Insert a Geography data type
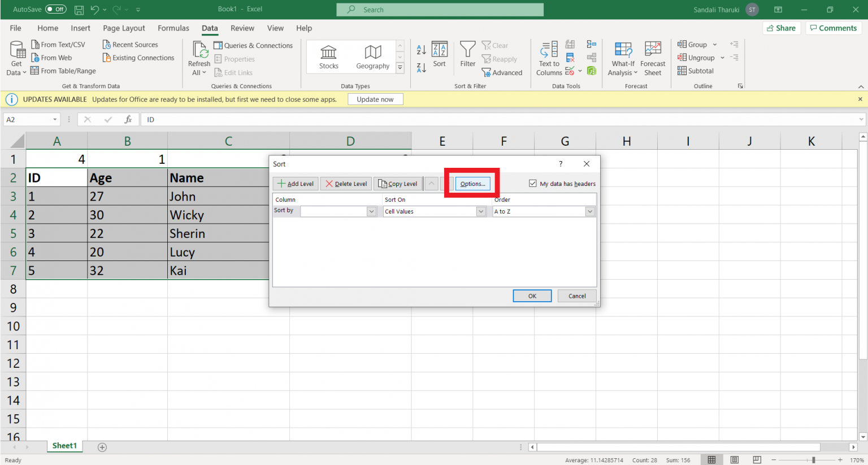The width and height of the screenshot is (868, 465). (x=372, y=57)
